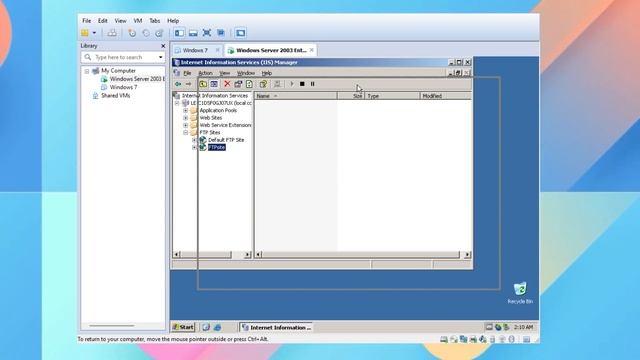The image size is (640, 360).
Task: Sort by Name column header
Action: click(x=296, y=96)
